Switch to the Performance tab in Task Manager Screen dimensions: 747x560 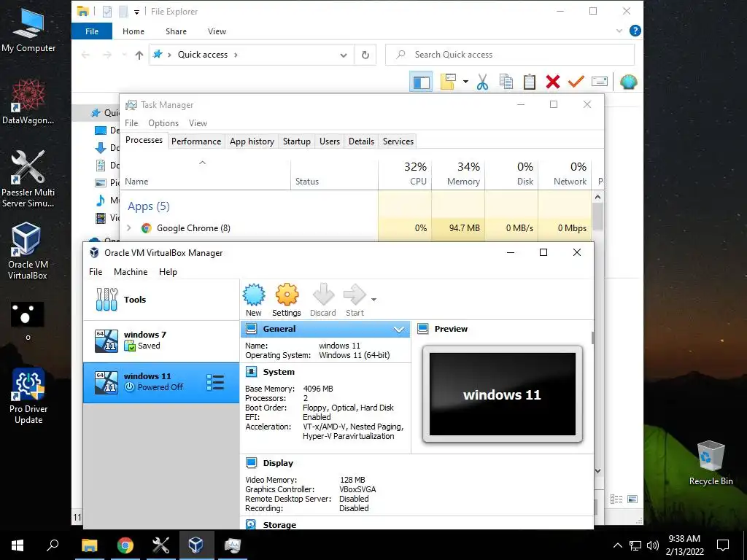click(196, 141)
